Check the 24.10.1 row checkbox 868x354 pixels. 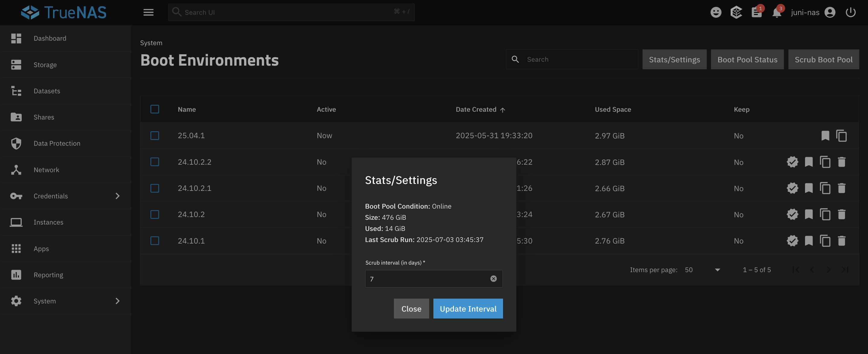point(155,241)
